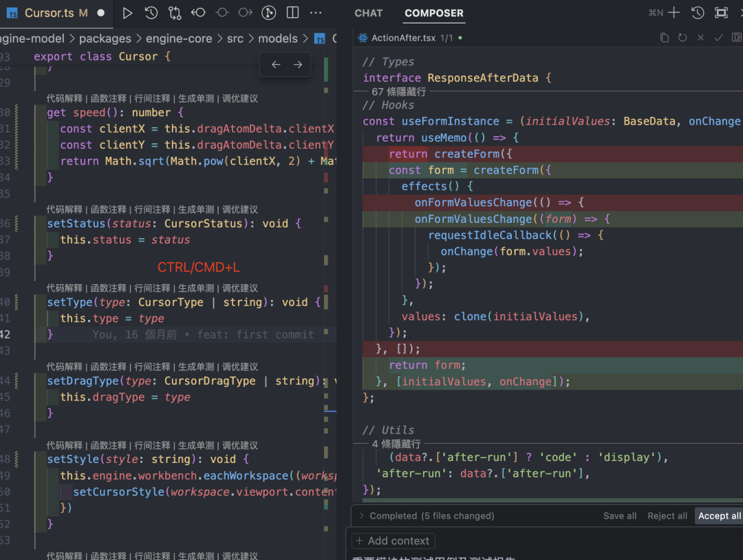Open the file timeline history icon
Screen dimensions: 743x560
(151, 12)
